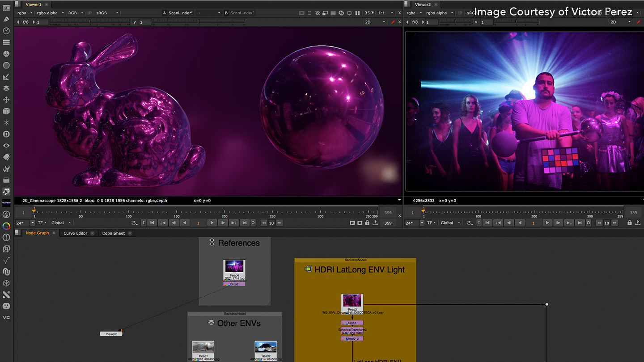Open the Channel nodes icon

tap(6, 42)
